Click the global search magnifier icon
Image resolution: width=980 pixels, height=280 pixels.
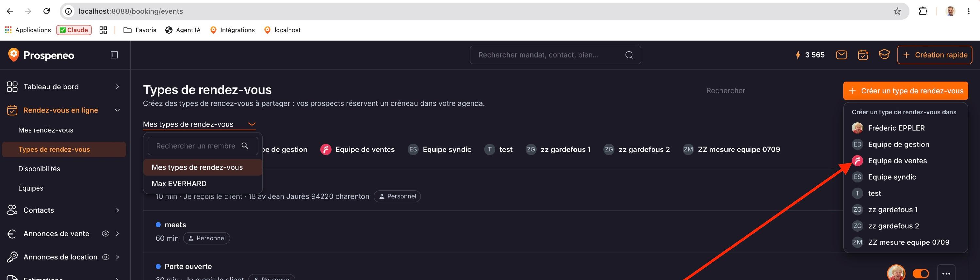coord(629,55)
